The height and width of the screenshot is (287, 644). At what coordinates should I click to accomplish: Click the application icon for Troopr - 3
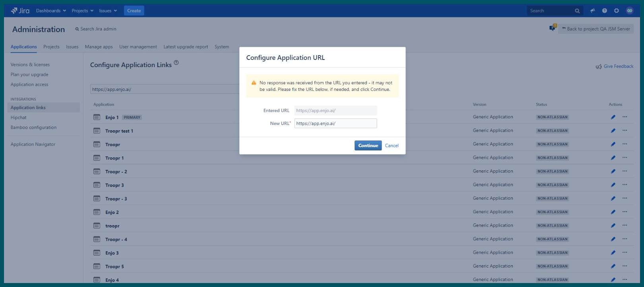point(97,198)
